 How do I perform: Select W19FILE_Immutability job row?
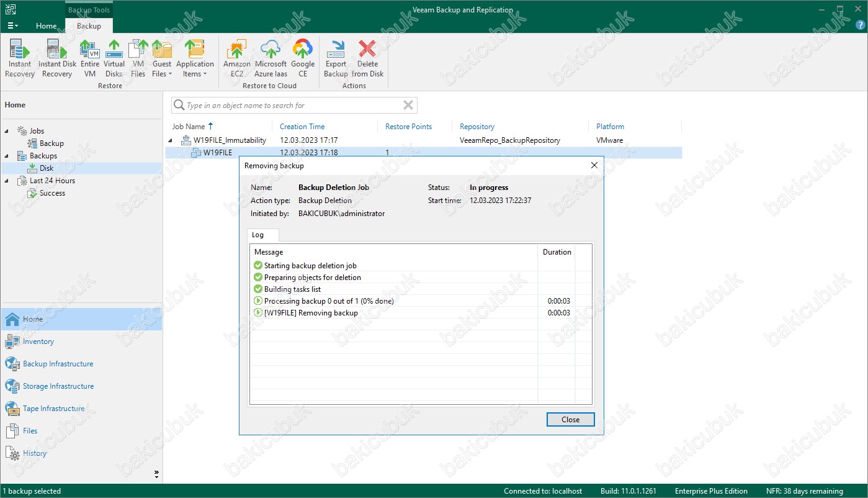(424, 140)
